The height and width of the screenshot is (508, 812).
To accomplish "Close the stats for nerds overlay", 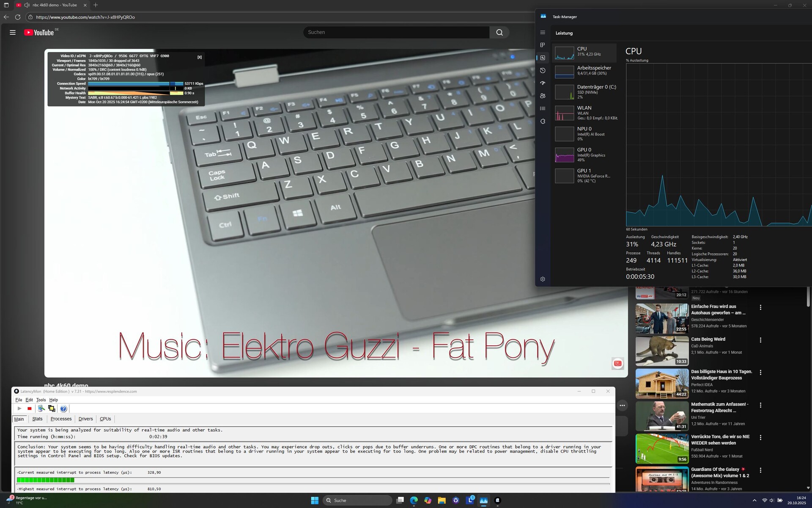I will (200, 57).
